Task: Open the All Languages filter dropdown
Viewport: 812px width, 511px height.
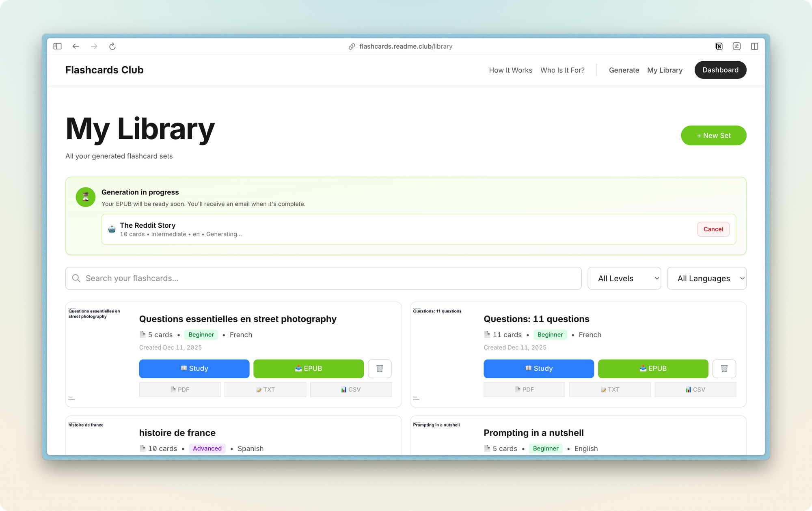Action: pyautogui.click(x=706, y=278)
